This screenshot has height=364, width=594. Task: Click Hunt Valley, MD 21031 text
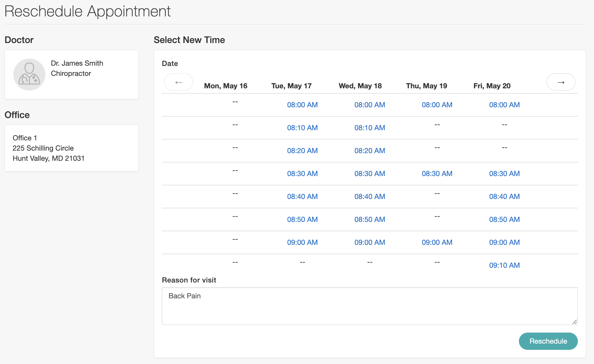click(x=48, y=158)
